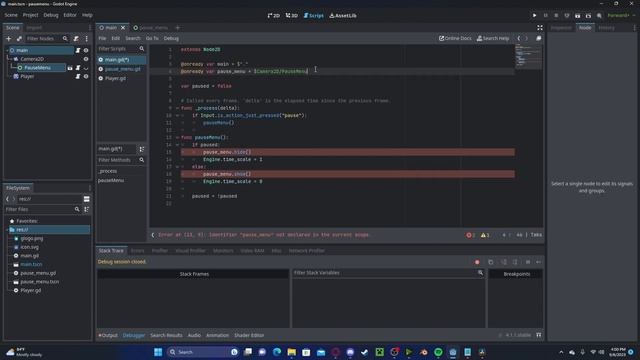Open the script attached to main node
The height and width of the screenshot is (360, 640).
pyautogui.click(x=78, y=50)
